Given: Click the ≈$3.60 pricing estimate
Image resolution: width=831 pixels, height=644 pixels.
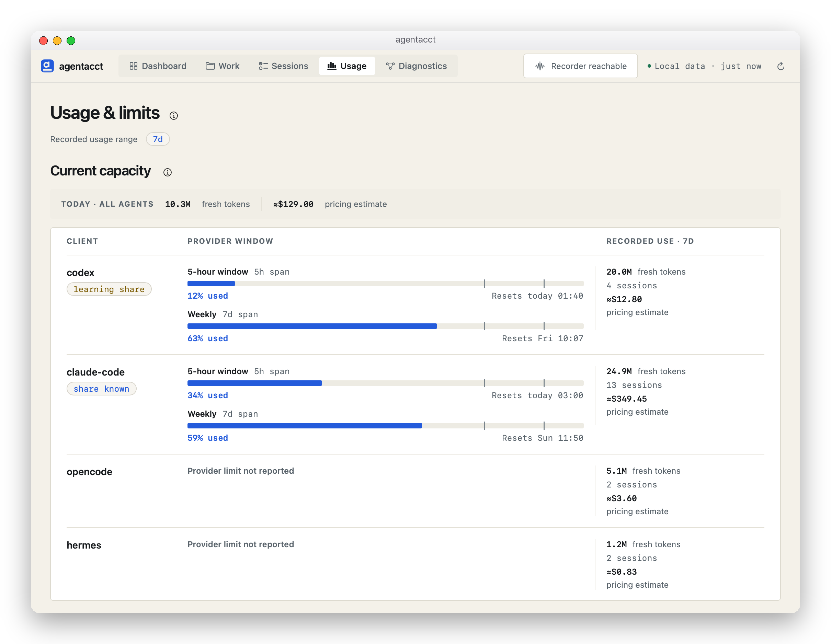Looking at the screenshot, I should click(x=621, y=498).
